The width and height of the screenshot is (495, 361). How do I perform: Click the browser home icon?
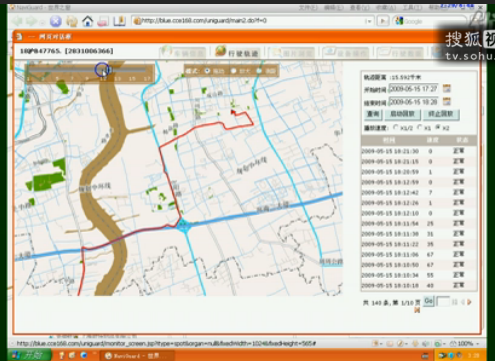tap(87, 21)
